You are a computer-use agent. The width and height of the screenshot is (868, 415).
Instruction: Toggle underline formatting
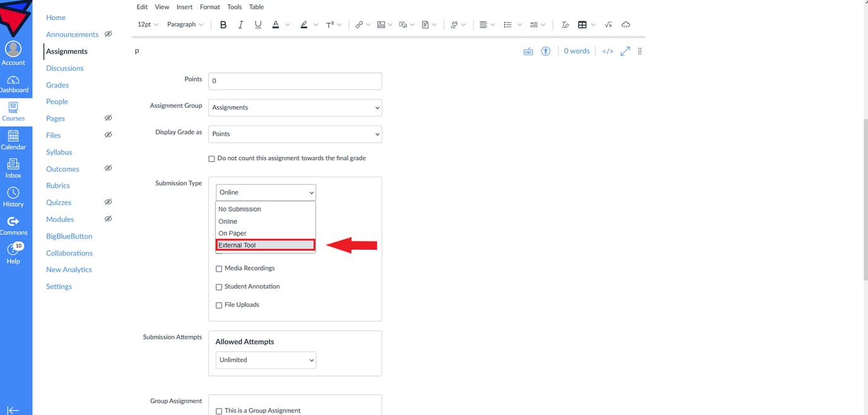click(258, 24)
